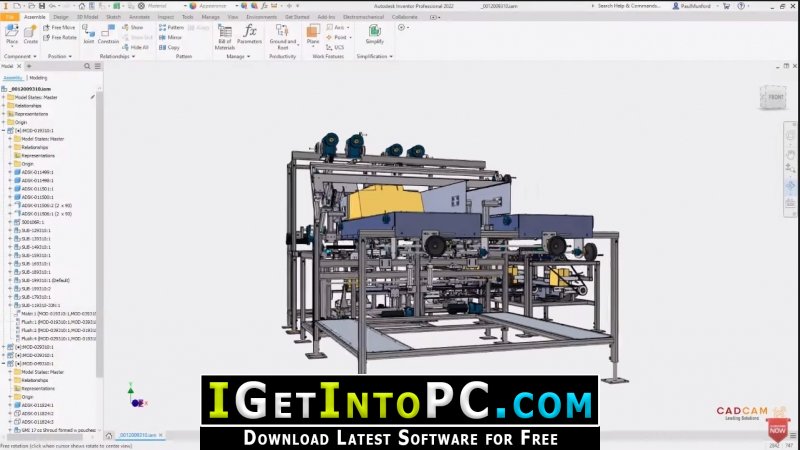Click the FRONT face of ViewCube

tap(774, 97)
